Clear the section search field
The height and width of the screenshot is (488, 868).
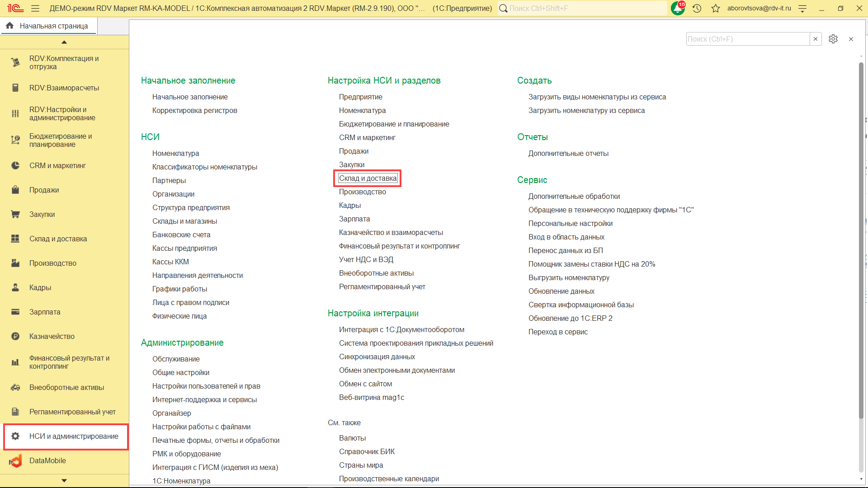tap(816, 39)
